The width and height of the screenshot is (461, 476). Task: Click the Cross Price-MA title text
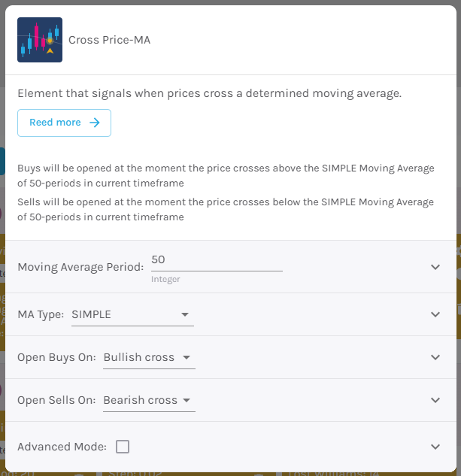click(109, 40)
